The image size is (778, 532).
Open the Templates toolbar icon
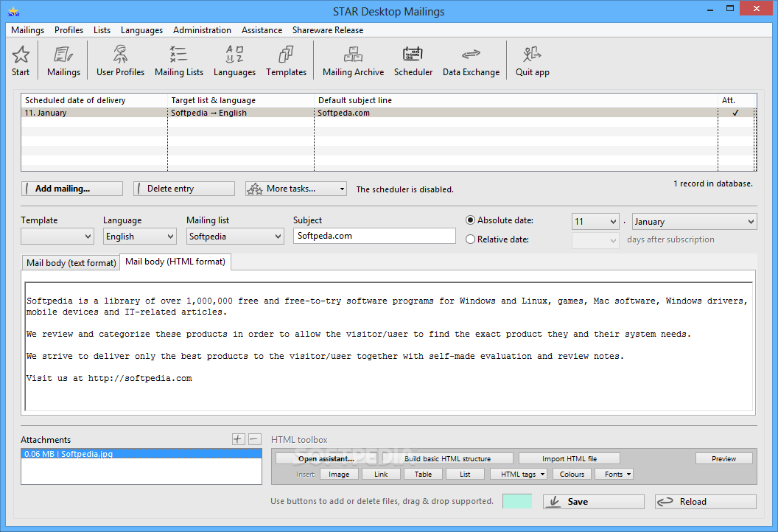pos(286,55)
